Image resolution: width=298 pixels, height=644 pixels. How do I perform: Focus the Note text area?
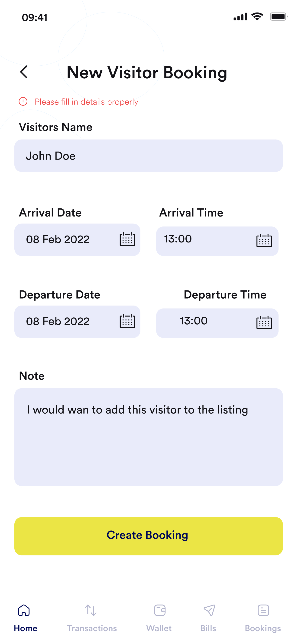coord(149,437)
